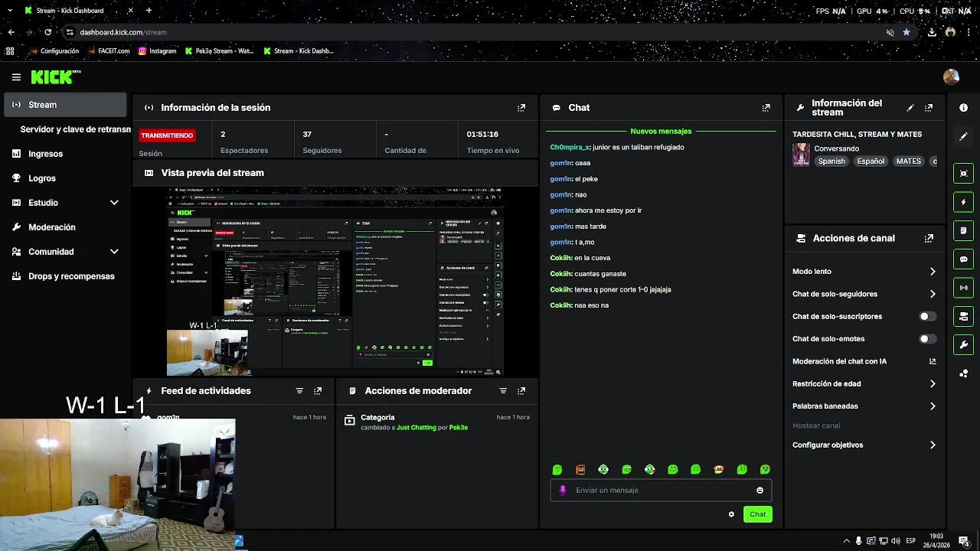Viewport: 980px width, 551px height.
Task: Open Configurar objetivos chevron
Action: (933, 445)
